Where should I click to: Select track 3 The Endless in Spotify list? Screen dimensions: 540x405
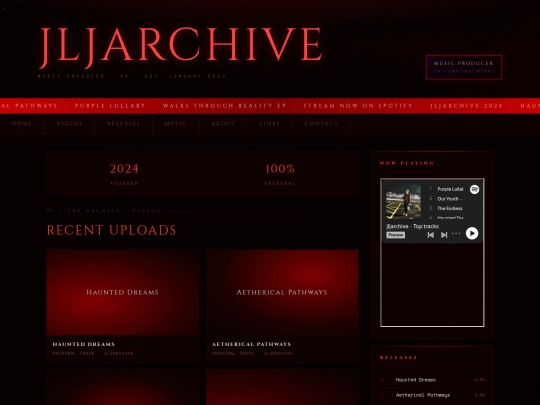coord(446,208)
